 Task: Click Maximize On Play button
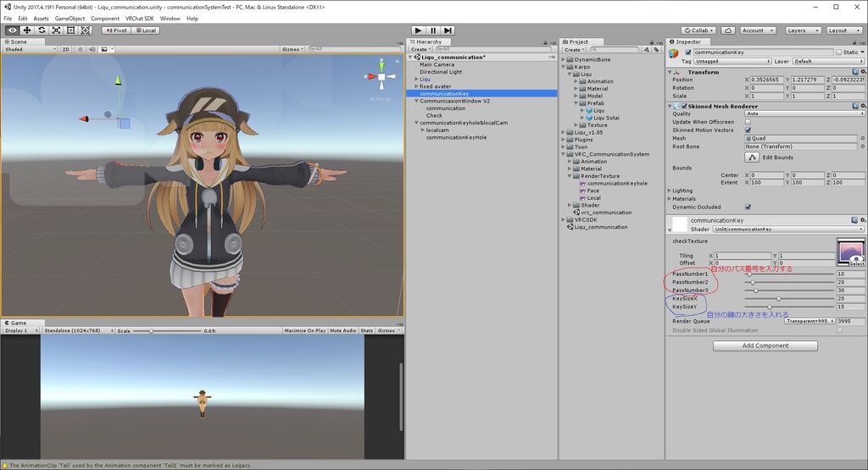(305, 330)
